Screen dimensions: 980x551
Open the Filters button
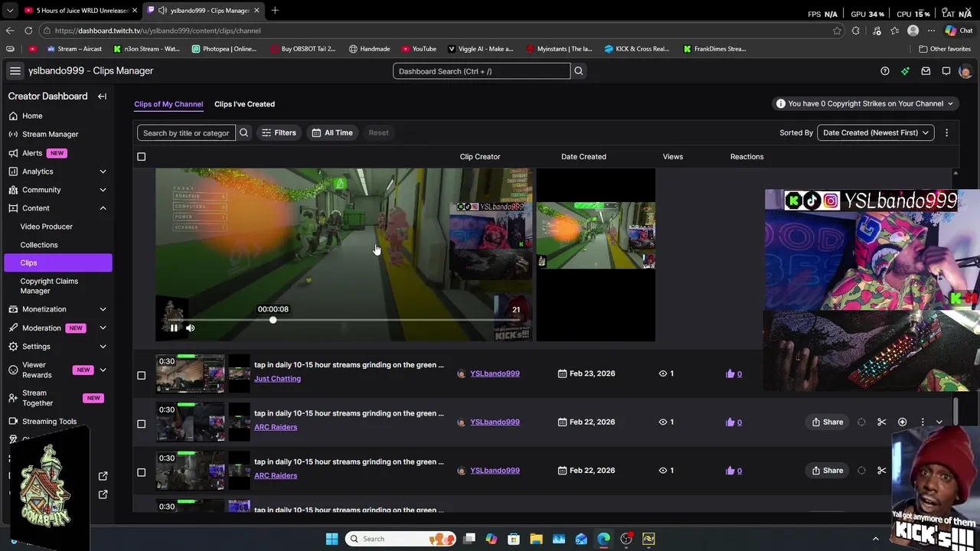point(279,133)
